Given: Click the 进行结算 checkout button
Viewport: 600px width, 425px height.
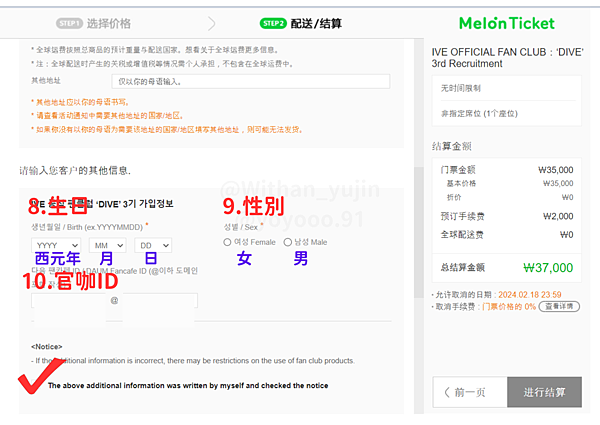Looking at the screenshot, I should pos(544,392).
